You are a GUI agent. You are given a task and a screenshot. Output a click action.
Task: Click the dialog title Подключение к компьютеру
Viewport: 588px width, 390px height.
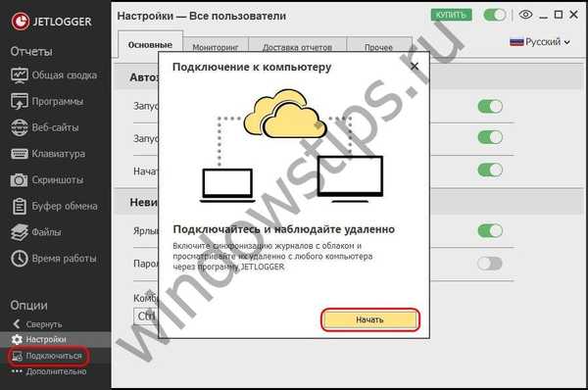coord(252,68)
